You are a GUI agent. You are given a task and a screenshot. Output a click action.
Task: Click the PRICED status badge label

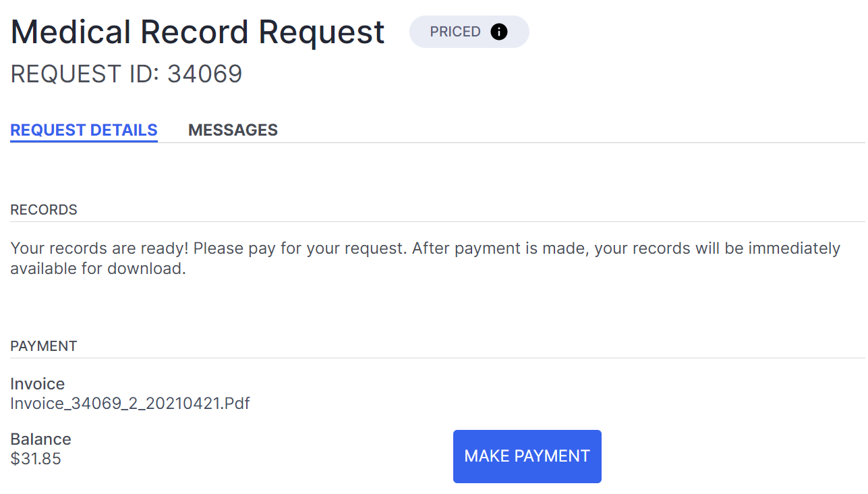455,32
